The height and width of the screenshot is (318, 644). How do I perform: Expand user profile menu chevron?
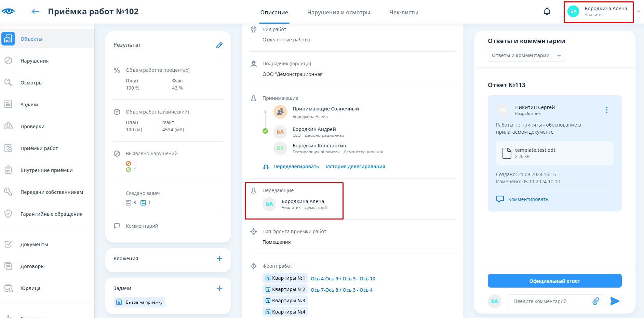tap(638, 12)
